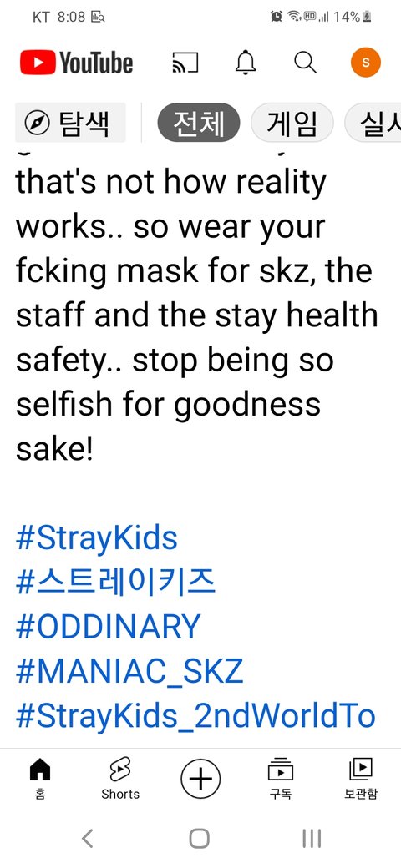The height and width of the screenshot is (868, 401).
Task: Open the Shorts tab
Action: point(120,780)
